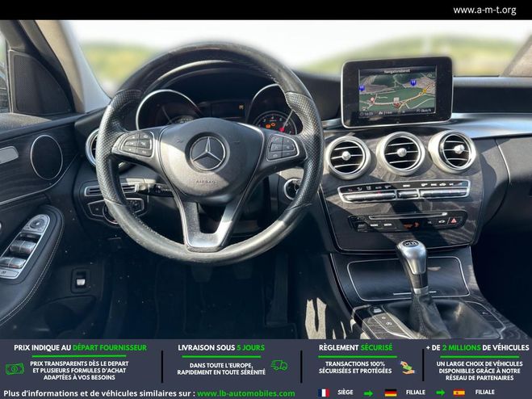Viewport: 532px width, 399px height.
Task: Select the German flag icon
Action: tap(391, 393)
